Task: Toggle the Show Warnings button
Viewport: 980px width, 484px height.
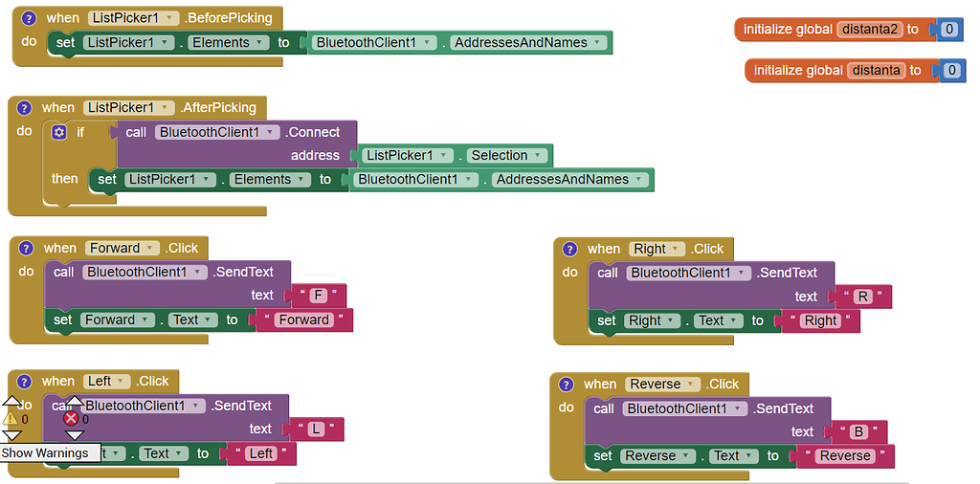Action: [x=45, y=453]
